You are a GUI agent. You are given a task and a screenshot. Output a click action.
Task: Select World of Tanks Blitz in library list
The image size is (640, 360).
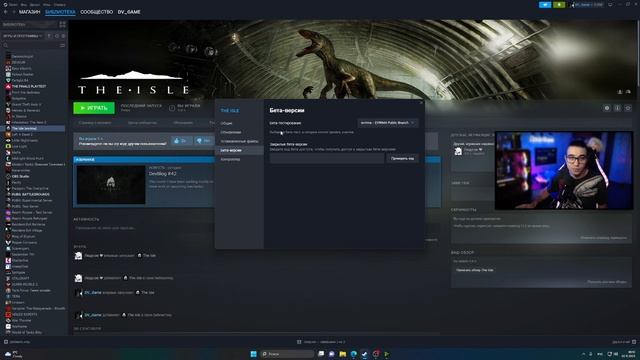tap(27, 332)
